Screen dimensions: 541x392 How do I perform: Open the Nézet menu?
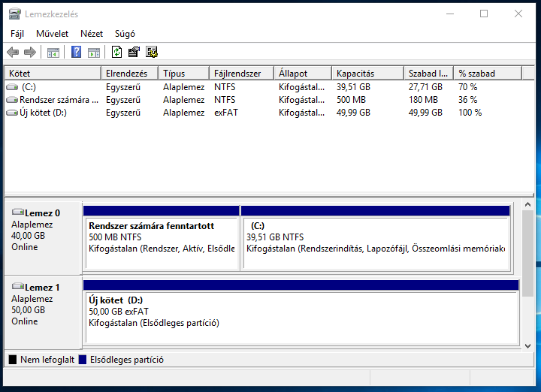point(92,34)
